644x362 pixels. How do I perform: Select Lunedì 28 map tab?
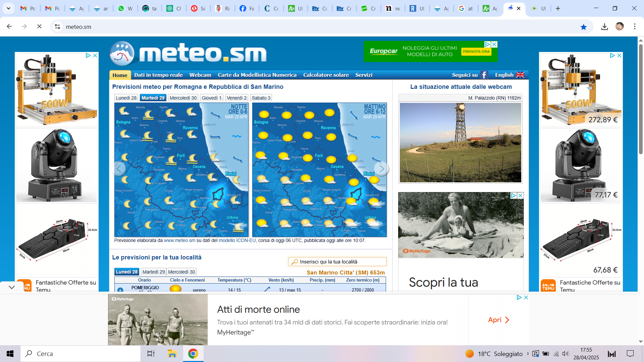[126, 98]
